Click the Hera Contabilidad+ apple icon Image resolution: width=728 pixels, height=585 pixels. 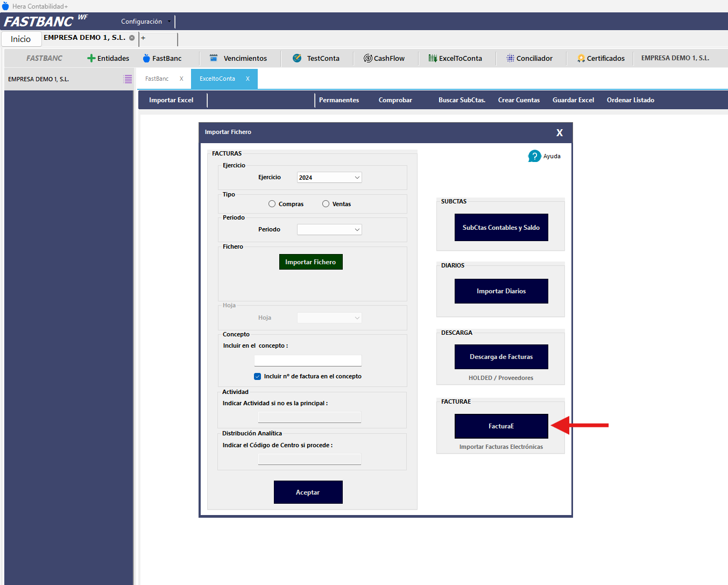pyautogui.click(x=5, y=6)
